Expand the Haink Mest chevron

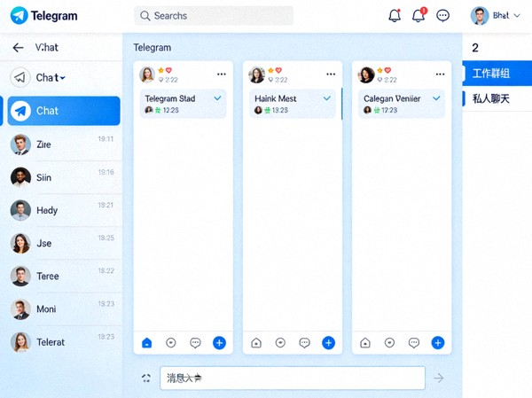click(326, 98)
